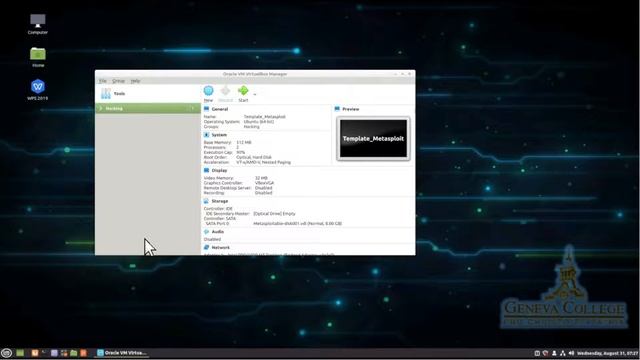
Task: Click the network icon in system tray
Action: coord(562,353)
